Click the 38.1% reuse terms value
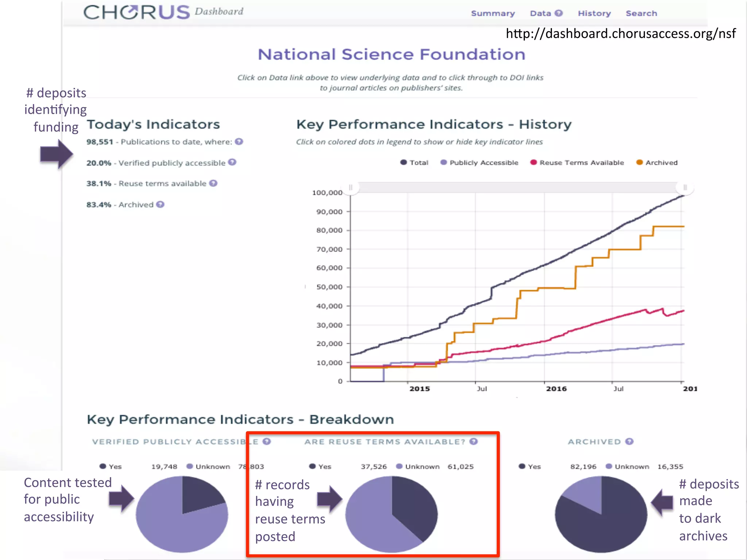747x560 pixels. point(98,183)
